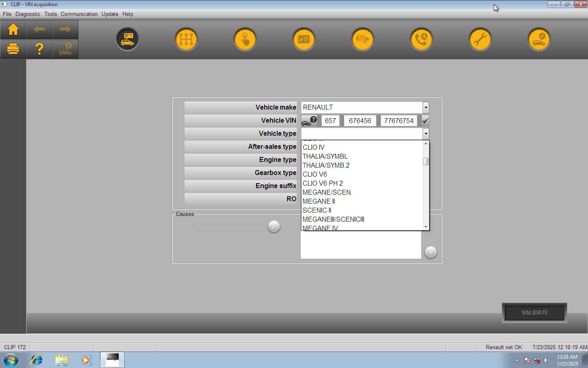Open the Tools menu

pyautogui.click(x=51, y=14)
